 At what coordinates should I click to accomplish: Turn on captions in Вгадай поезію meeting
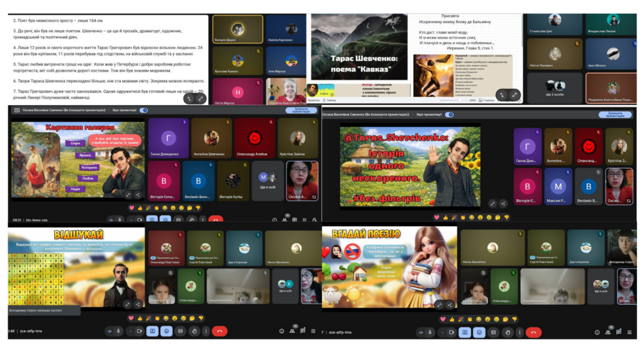point(493,332)
